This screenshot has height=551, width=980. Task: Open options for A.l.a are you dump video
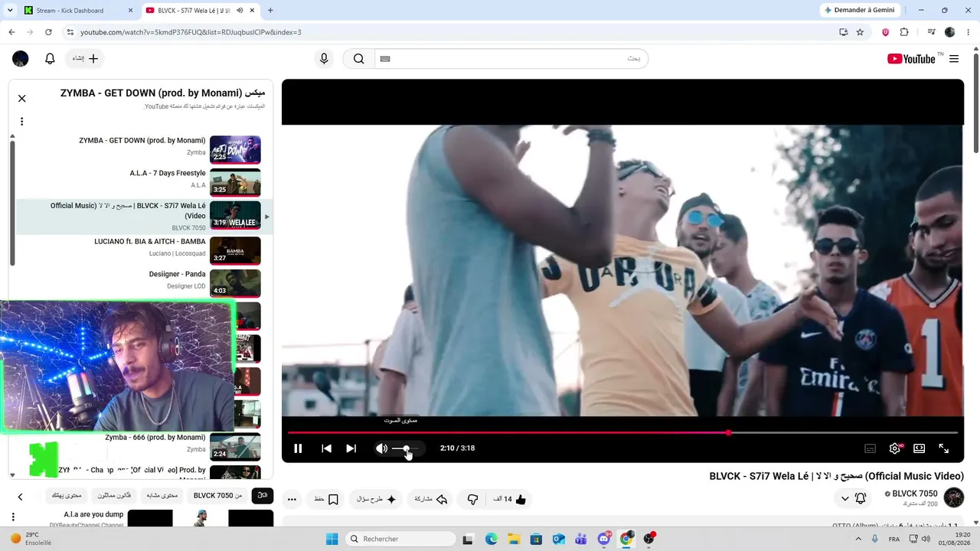(x=13, y=517)
